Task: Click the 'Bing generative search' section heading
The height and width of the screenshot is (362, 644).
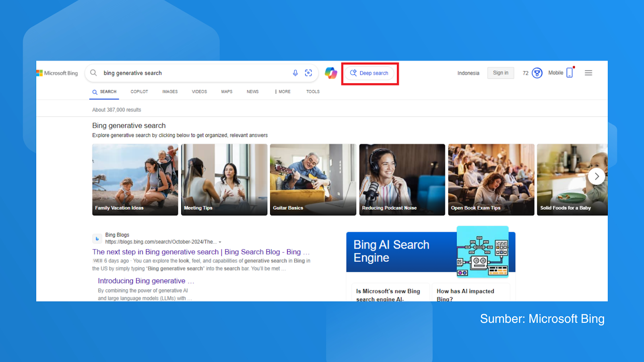Action: pos(129,125)
